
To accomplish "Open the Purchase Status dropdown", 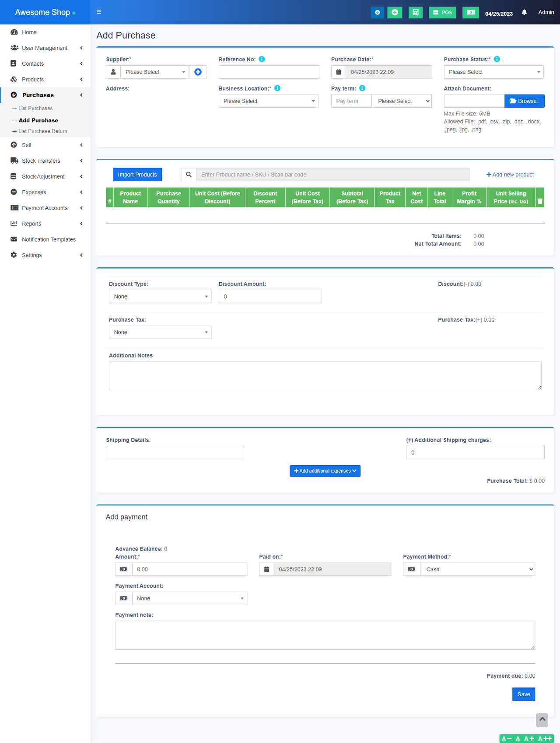I will point(493,72).
